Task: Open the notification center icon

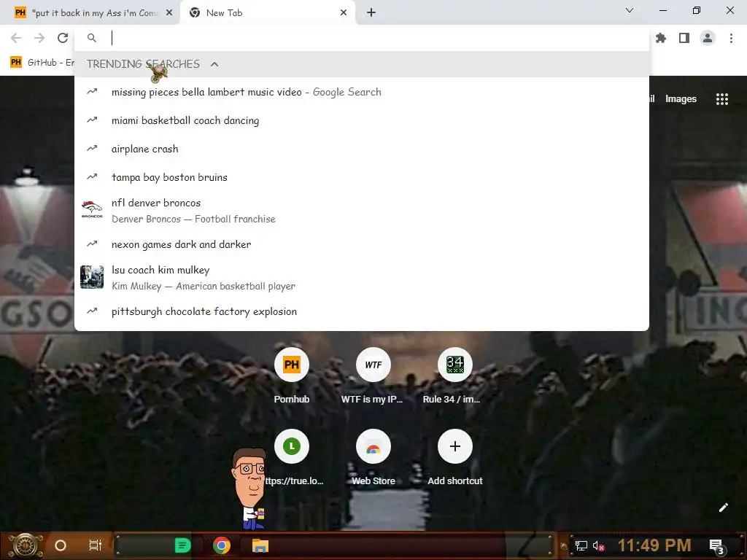Action: [717, 546]
